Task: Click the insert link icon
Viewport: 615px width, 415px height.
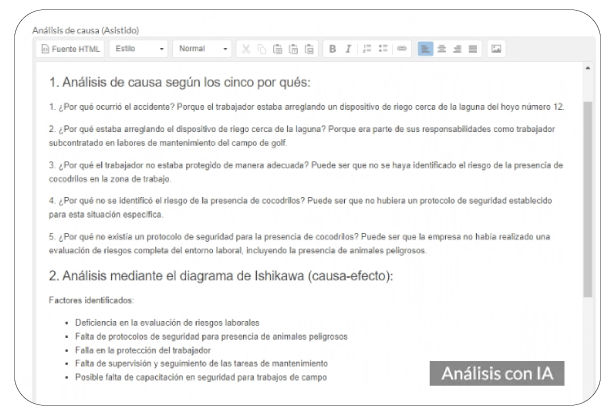Action: click(x=402, y=49)
